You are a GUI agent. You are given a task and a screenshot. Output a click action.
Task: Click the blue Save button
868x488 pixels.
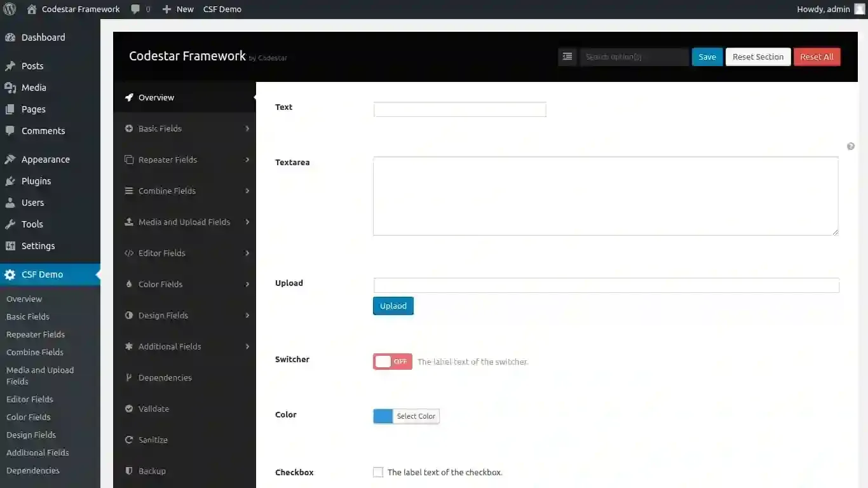coord(707,57)
